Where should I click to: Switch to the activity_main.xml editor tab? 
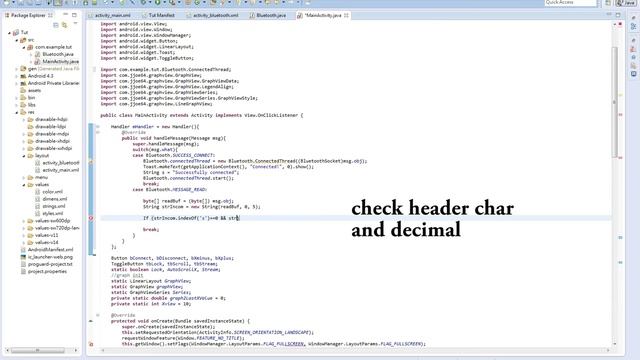point(109,16)
